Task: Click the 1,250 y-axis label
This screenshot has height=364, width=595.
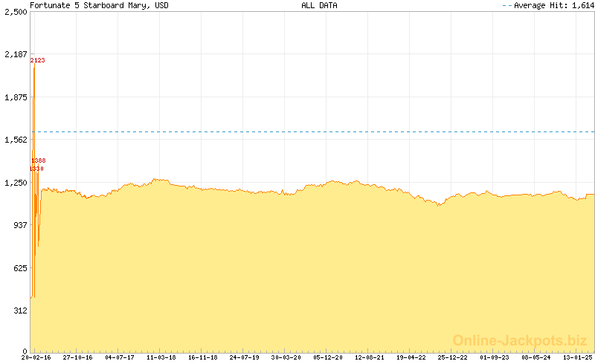Action: click(x=15, y=182)
